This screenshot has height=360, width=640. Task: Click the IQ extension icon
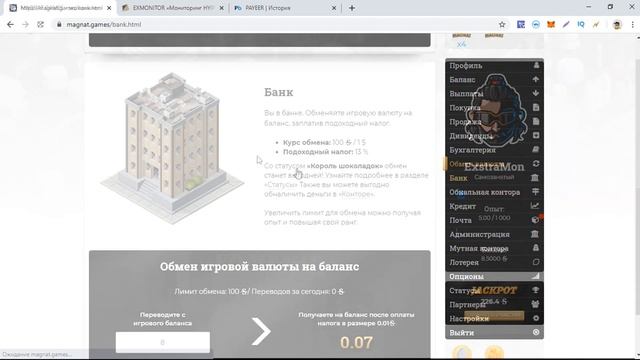tap(581, 24)
